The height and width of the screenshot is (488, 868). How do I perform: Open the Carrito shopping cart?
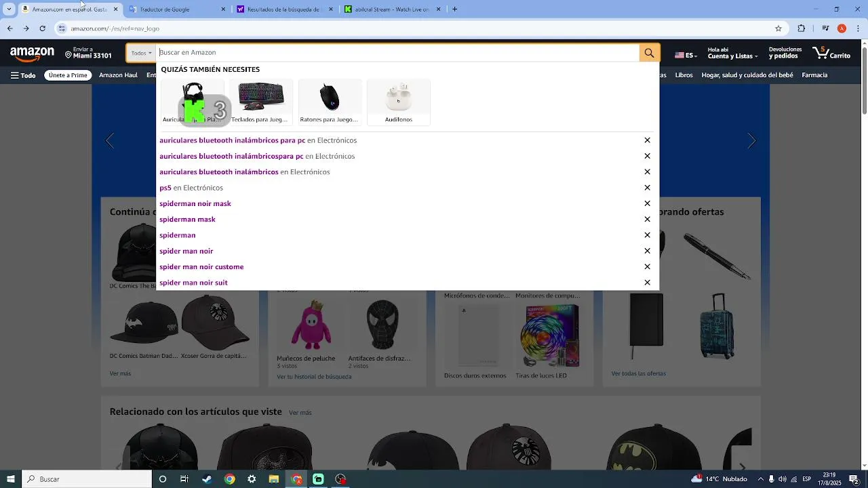point(831,53)
